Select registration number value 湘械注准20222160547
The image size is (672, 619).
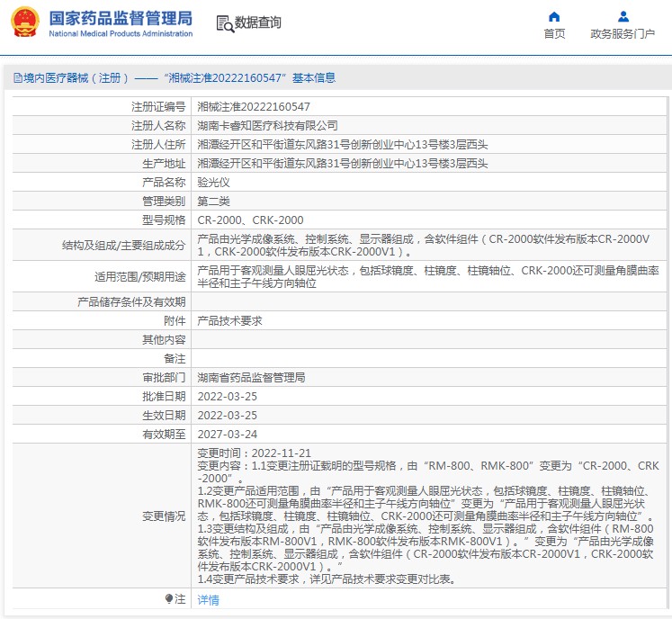click(254, 107)
